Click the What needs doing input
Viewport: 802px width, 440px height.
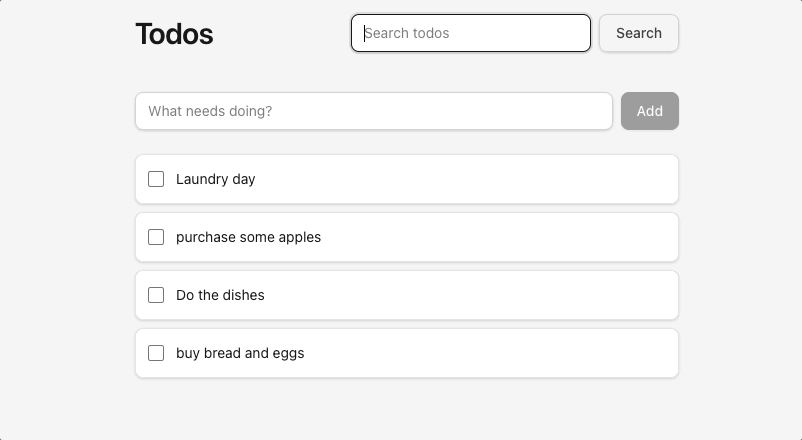pyautogui.click(x=374, y=111)
